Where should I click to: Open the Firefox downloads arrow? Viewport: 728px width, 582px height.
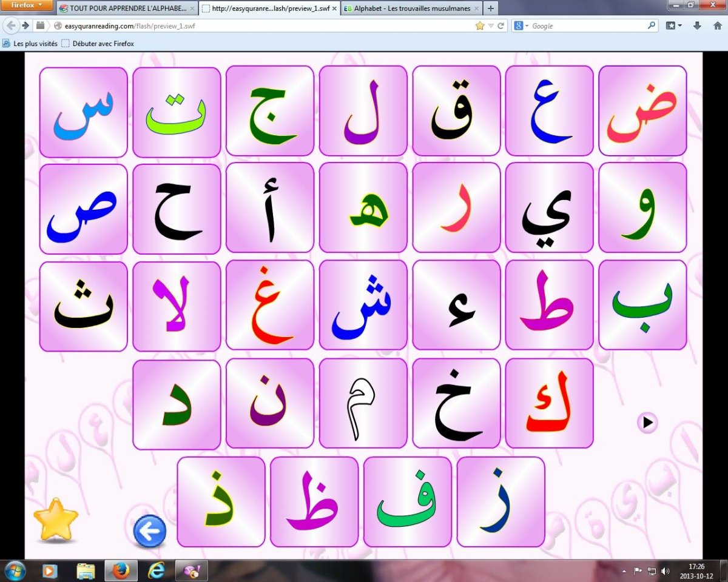(697, 25)
